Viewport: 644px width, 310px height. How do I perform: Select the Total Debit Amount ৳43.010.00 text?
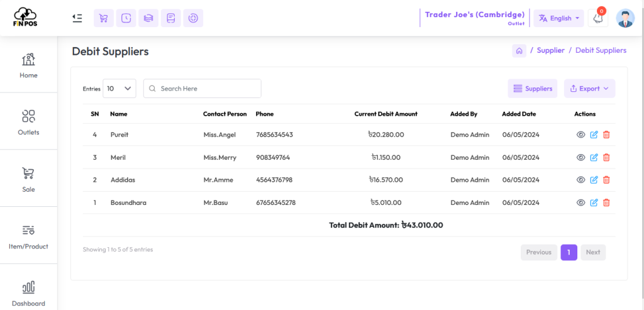pyautogui.click(x=386, y=225)
